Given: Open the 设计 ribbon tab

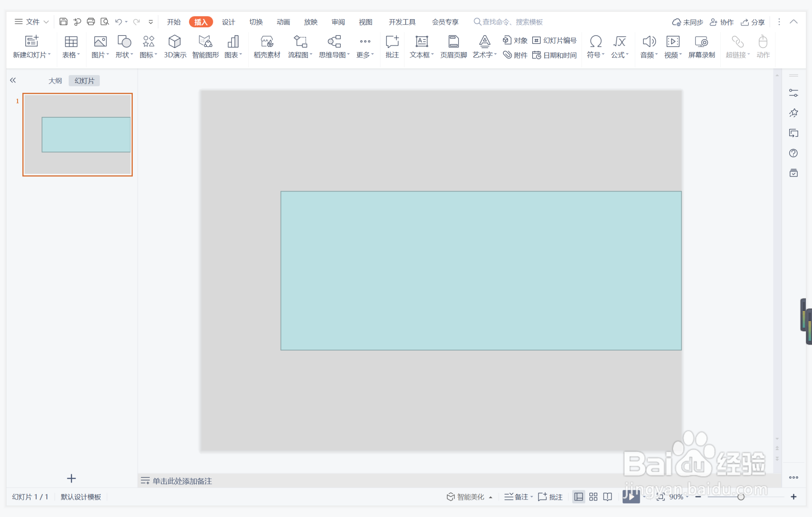Looking at the screenshot, I should click(x=228, y=22).
